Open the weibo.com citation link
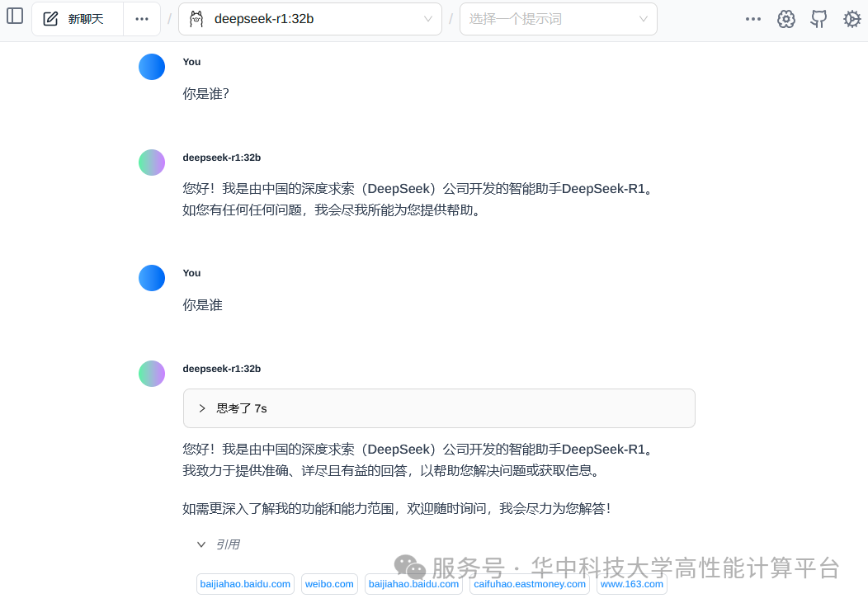868x603 pixels. (329, 584)
